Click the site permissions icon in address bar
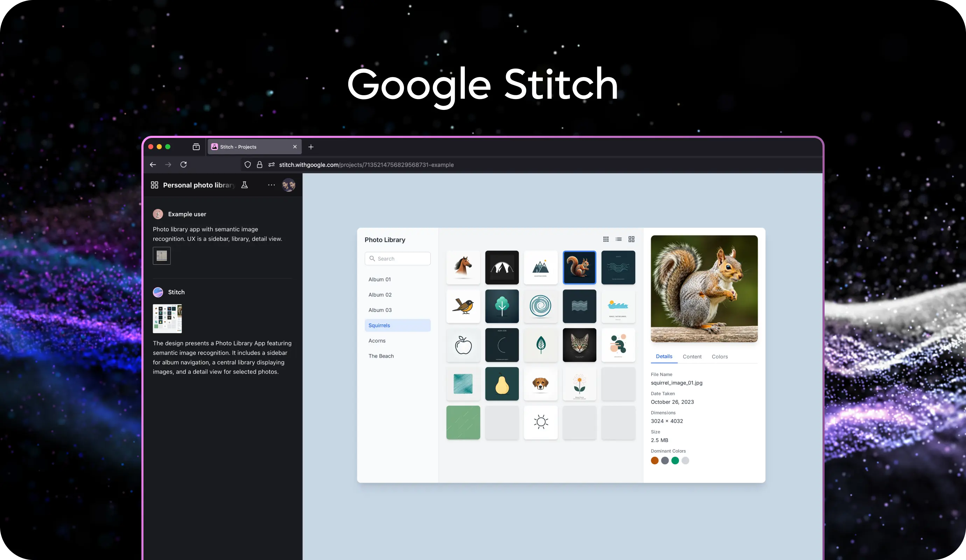 click(271, 165)
